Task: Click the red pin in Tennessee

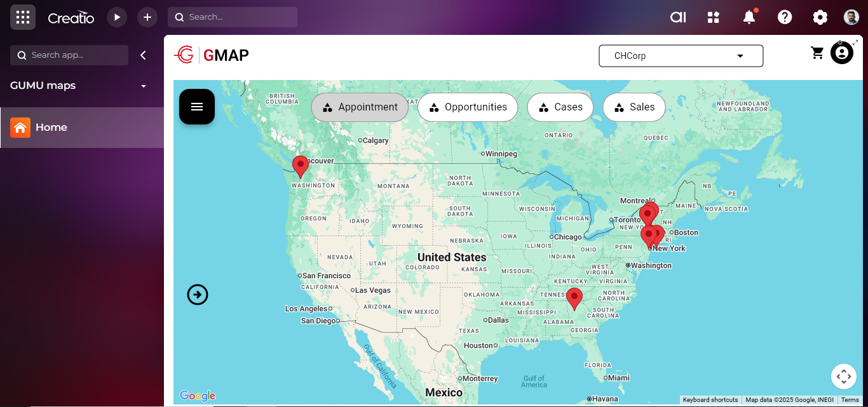Action: 574,298
